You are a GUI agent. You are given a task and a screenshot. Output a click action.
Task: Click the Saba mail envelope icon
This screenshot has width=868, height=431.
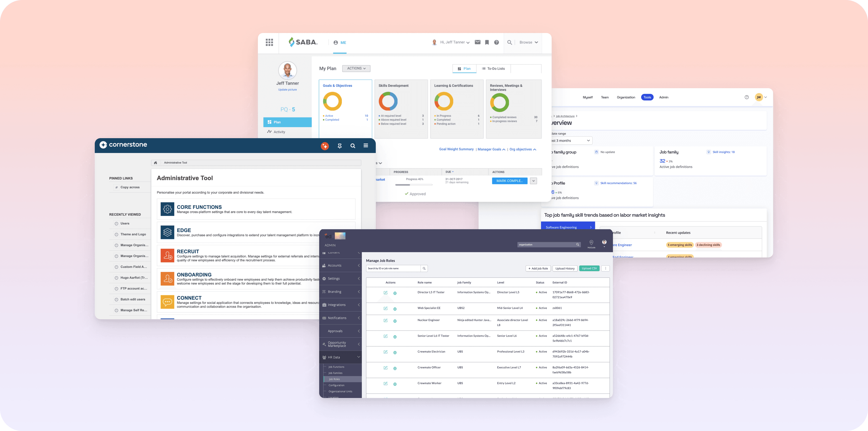(477, 42)
